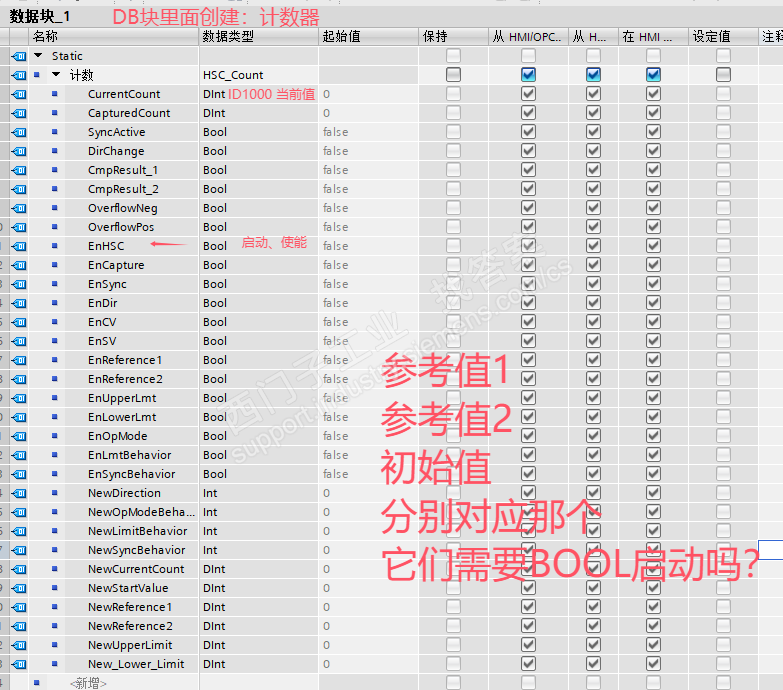783x690 pixels.
Task: Select the 保持 column header
Action: (x=453, y=36)
